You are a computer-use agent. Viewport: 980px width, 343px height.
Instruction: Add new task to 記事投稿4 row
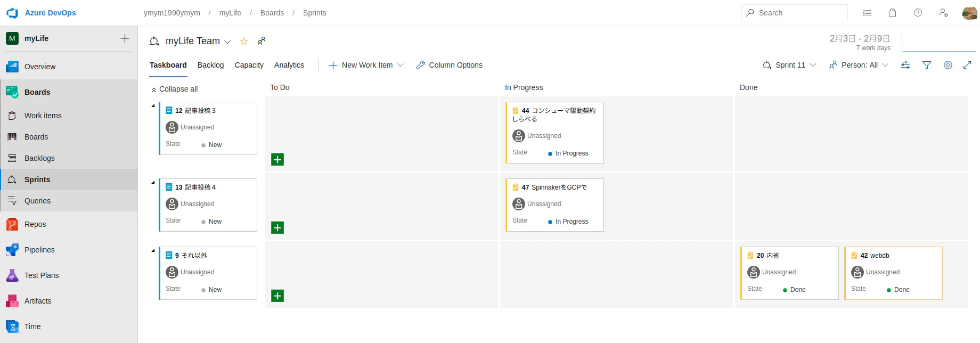277,227
